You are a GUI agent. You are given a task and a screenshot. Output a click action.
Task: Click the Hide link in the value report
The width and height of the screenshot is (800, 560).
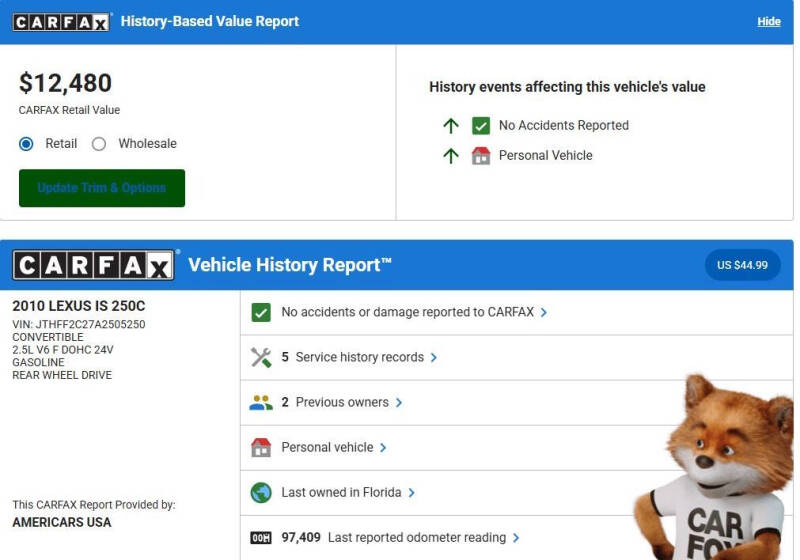[768, 22]
